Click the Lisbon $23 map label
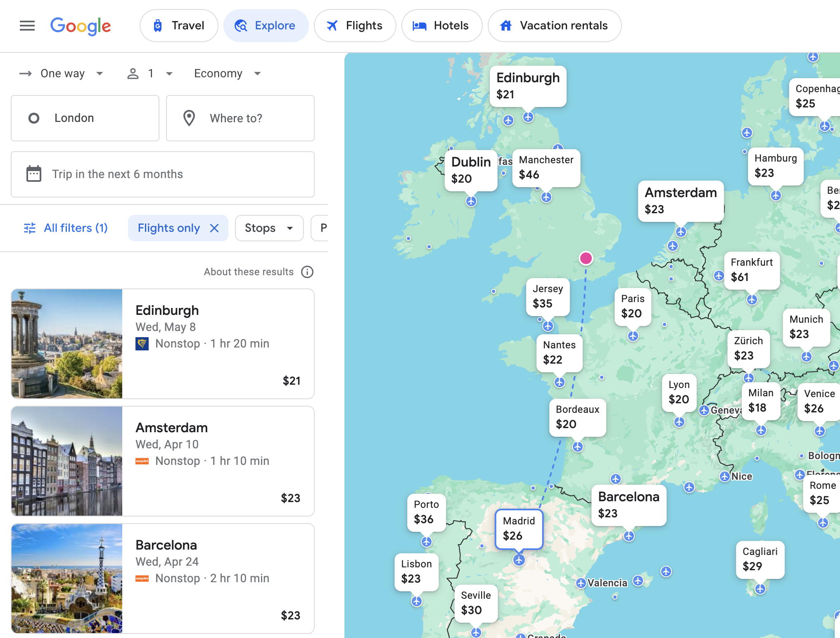The image size is (840, 638). pos(416,572)
